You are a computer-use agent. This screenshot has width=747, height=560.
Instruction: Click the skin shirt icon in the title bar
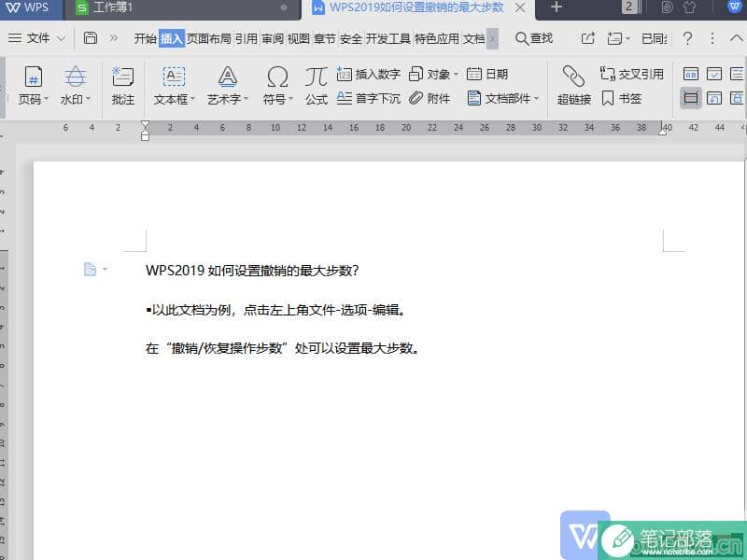click(689, 7)
